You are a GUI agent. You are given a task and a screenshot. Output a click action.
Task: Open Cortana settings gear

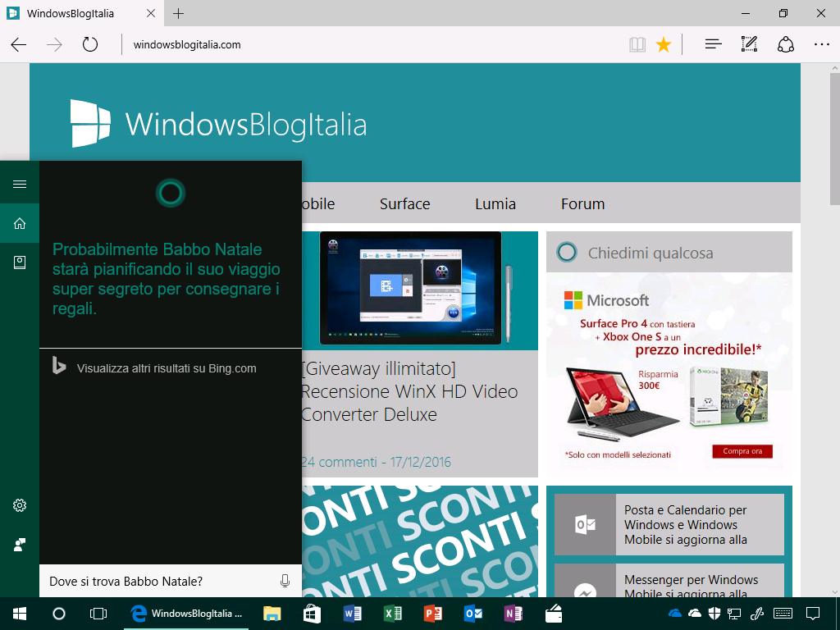(20, 505)
